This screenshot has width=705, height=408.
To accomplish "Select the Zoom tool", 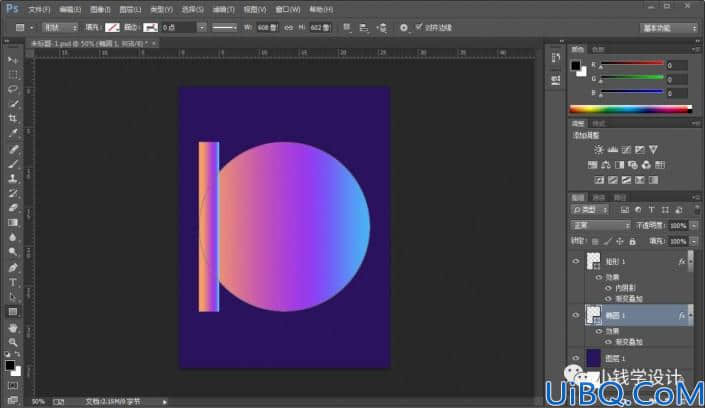I will pos(13,342).
